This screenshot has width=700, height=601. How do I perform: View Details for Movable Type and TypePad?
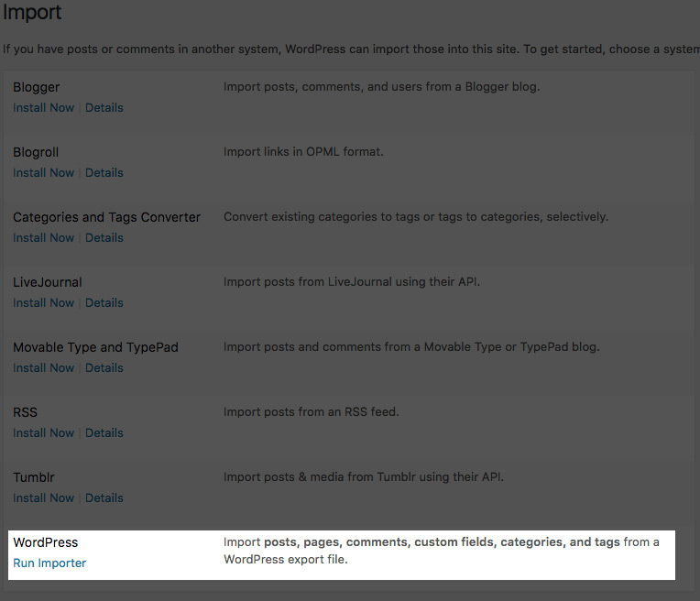104,367
